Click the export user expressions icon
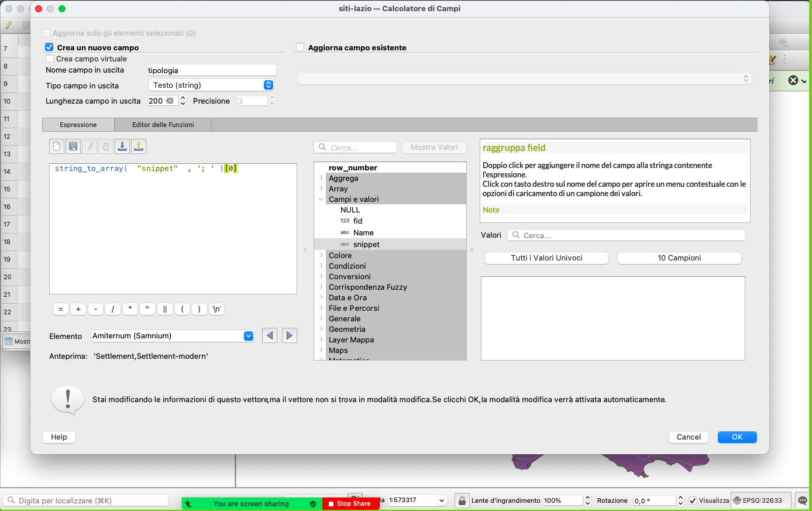This screenshot has height=511, width=812. point(139,146)
